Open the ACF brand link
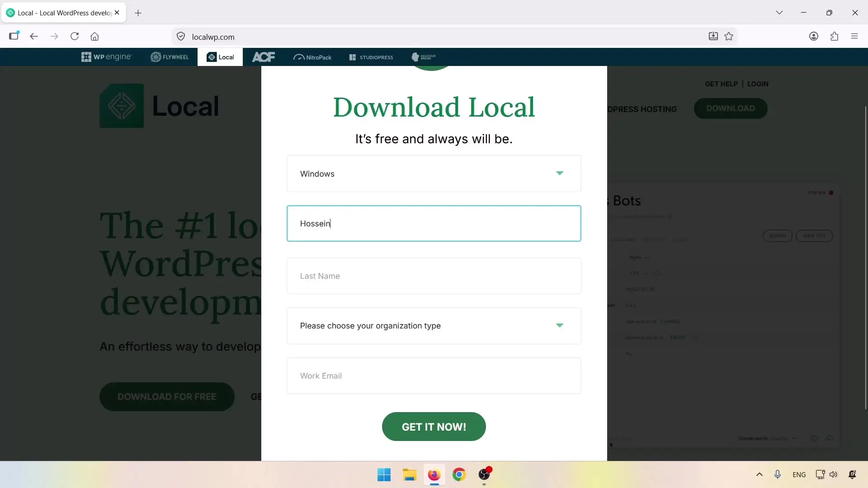Screen dimensions: 868x488 pos(264,57)
